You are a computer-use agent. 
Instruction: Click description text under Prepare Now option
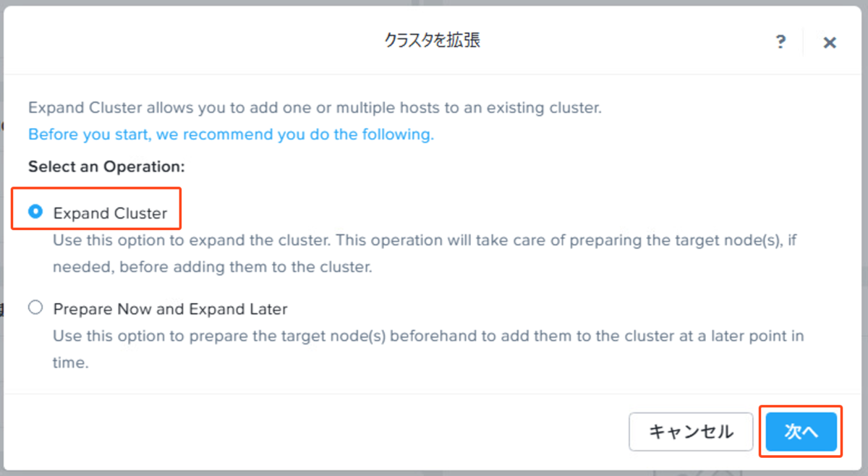pyautogui.click(x=428, y=349)
